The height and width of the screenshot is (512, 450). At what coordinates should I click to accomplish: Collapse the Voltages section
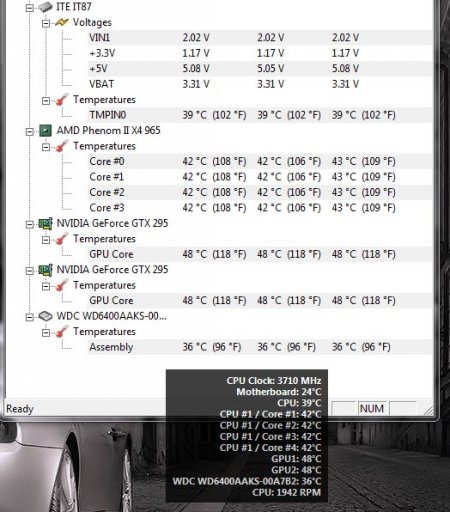coord(46,23)
